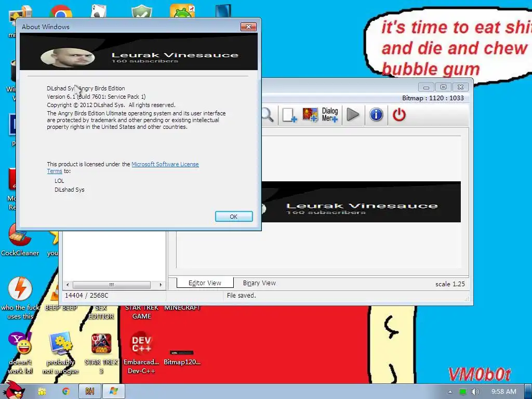Click the Leurak Vinesauce bitmap in the editor pane
This screenshot has height=399, width=532.
click(x=361, y=202)
